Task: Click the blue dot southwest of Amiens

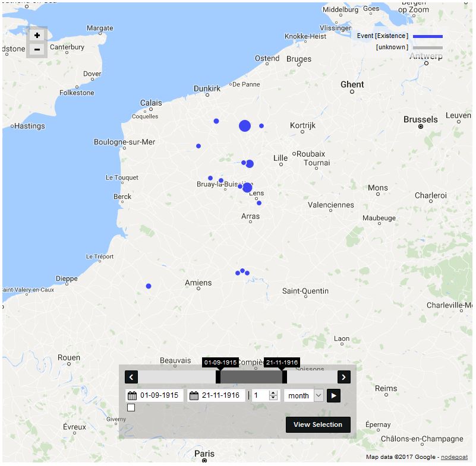Action: point(149,286)
